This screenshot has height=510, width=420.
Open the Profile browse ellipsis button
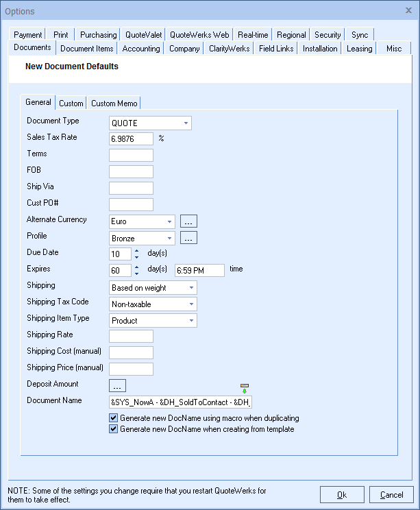click(188, 238)
